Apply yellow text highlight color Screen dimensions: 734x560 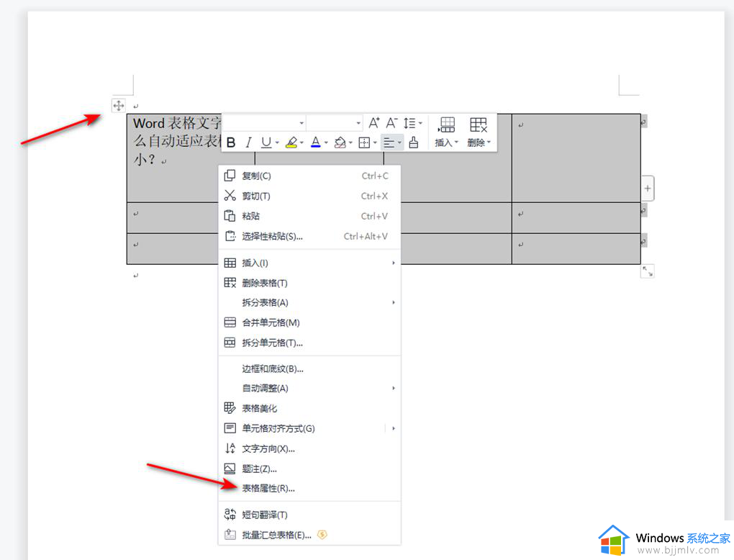click(x=291, y=143)
